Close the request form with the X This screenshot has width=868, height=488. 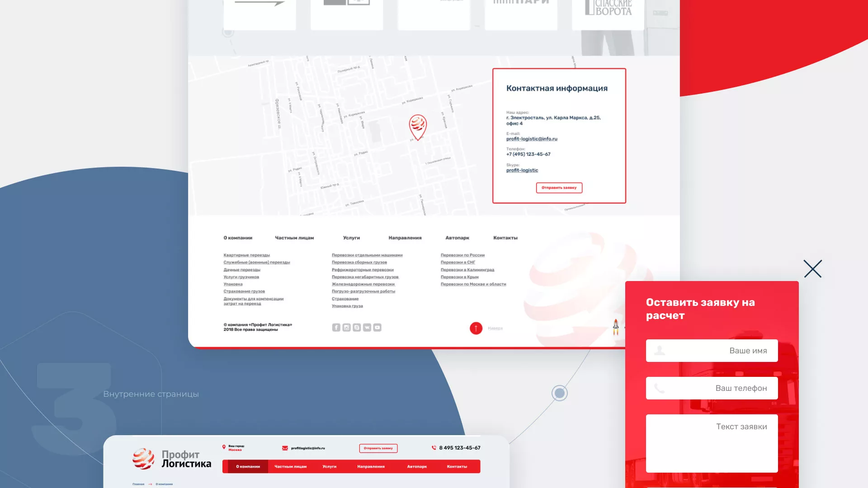[x=812, y=269]
